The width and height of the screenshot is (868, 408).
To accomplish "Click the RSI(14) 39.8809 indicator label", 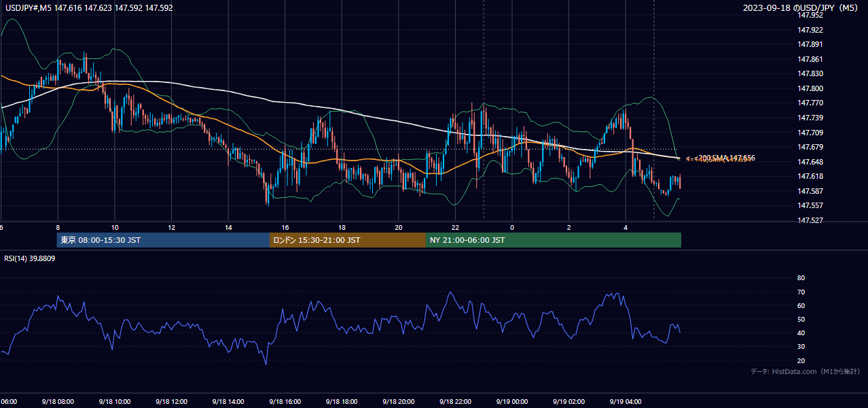I will coord(30,258).
